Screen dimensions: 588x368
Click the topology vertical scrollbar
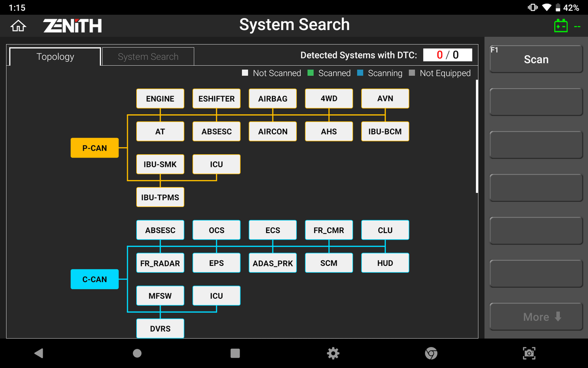click(477, 136)
